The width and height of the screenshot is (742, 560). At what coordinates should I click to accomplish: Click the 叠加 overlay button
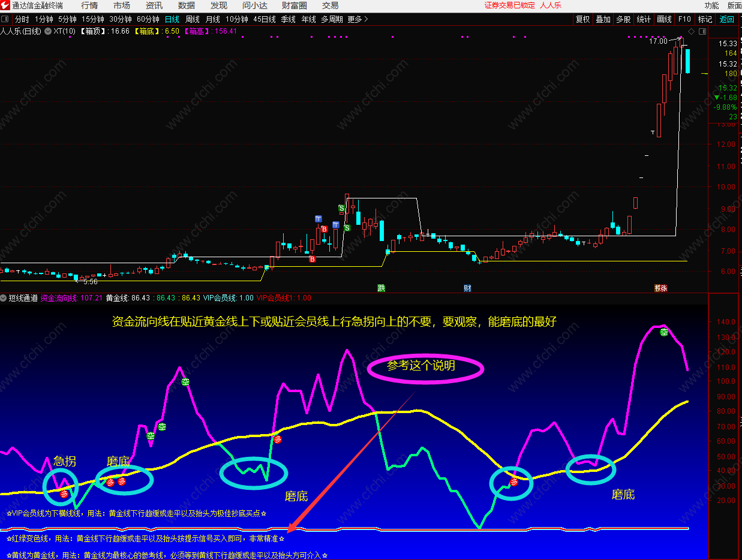coord(603,19)
